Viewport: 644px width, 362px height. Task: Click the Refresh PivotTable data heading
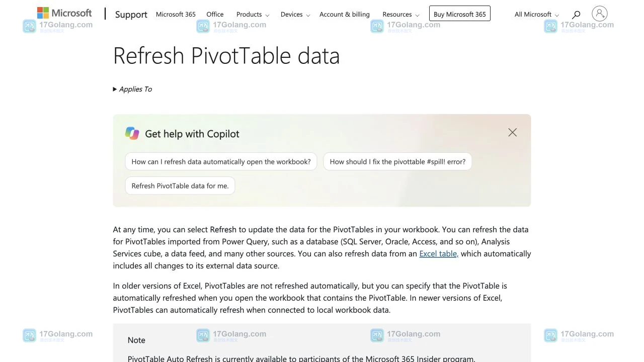point(226,55)
